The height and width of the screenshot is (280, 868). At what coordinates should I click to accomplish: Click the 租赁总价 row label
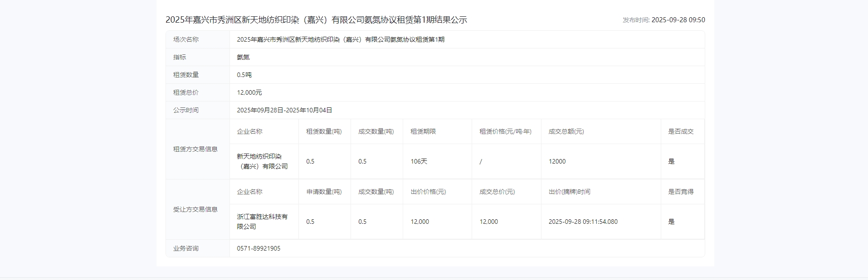(x=186, y=92)
